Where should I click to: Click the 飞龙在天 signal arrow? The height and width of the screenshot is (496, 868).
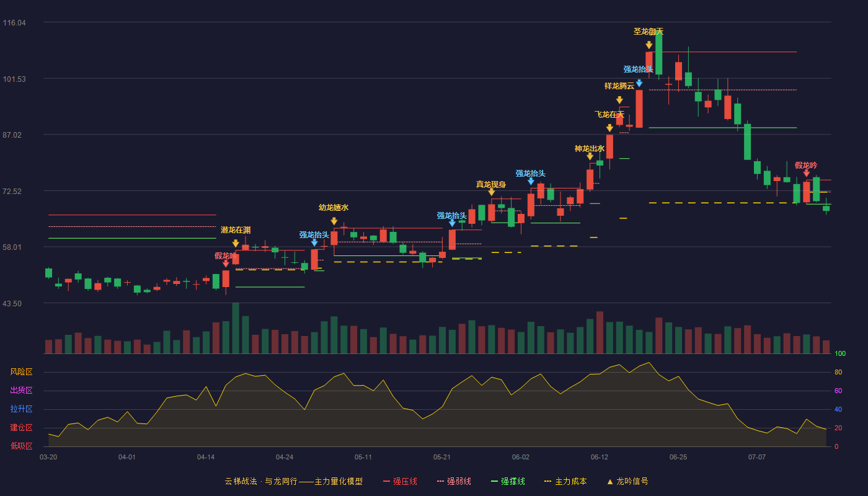click(x=610, y=128)
